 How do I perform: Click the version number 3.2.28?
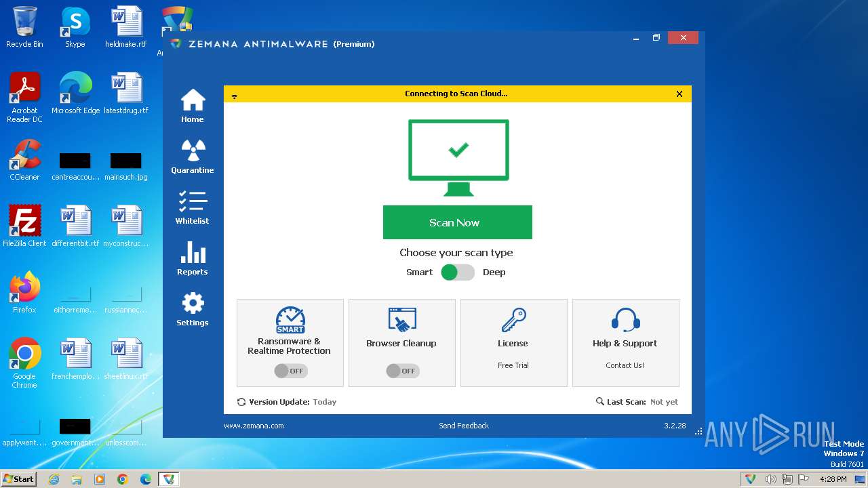675,426
